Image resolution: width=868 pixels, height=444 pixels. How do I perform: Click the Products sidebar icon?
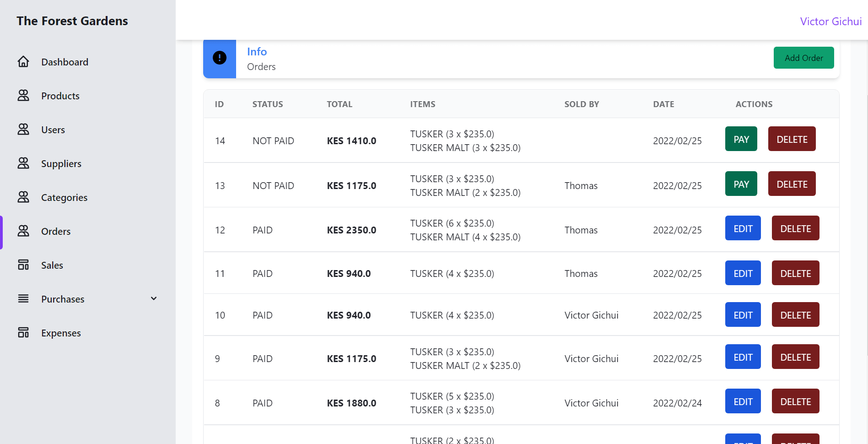tap(23, 96)
